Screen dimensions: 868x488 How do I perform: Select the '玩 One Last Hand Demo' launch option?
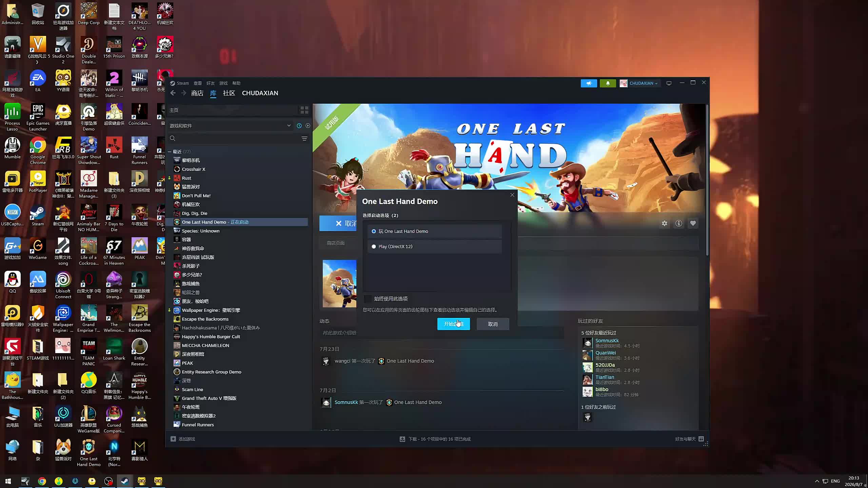435,231
